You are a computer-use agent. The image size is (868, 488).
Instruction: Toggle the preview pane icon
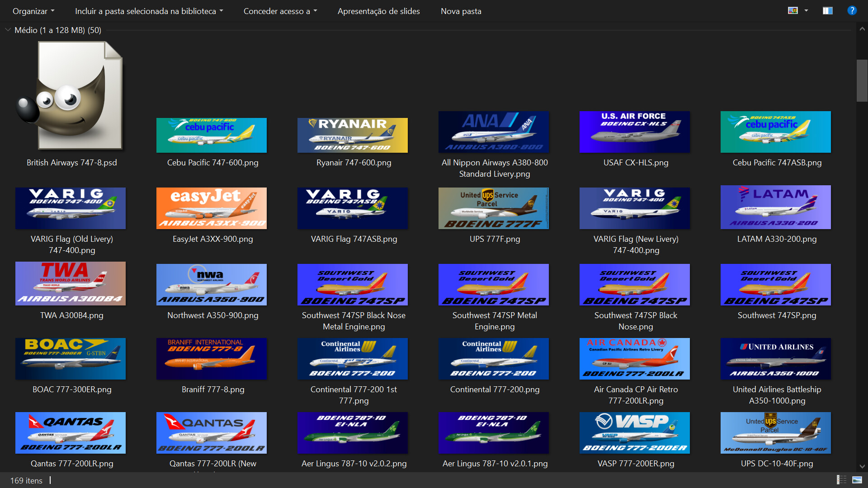coord(828,10)
